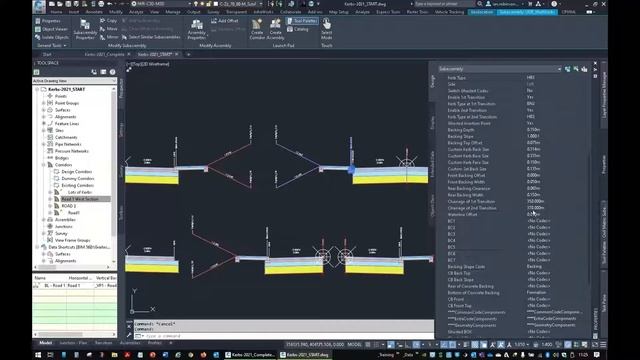Open the Subassembly Properties tool
This screenshot has width=640, height=360.
pos(85,29)
